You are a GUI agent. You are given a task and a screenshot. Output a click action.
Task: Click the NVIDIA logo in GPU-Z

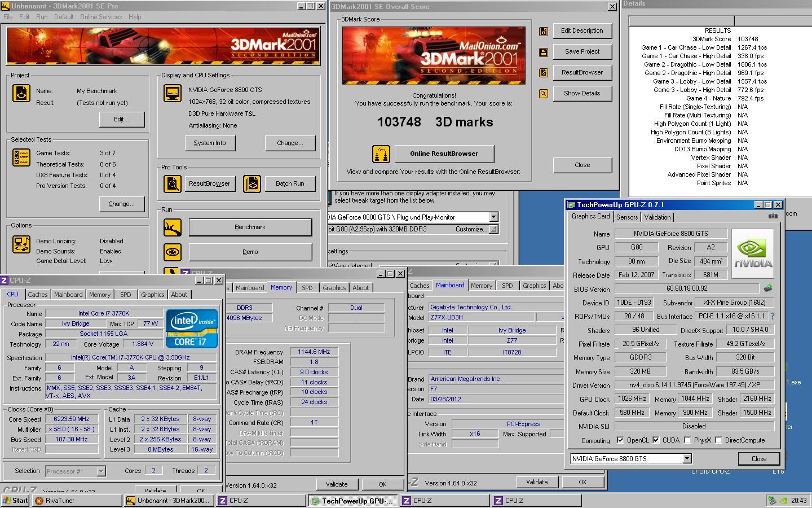(753, 253)
